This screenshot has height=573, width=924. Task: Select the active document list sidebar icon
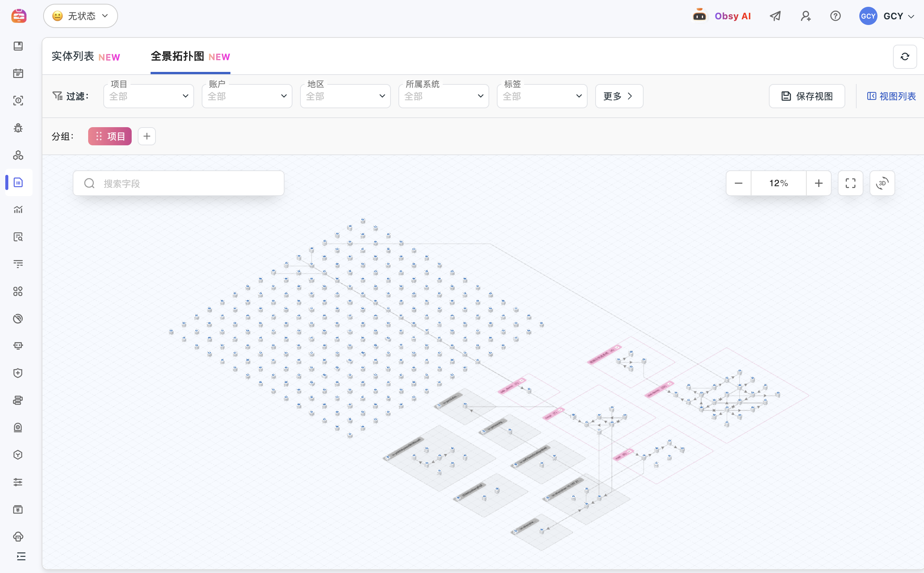click(18, 182)
